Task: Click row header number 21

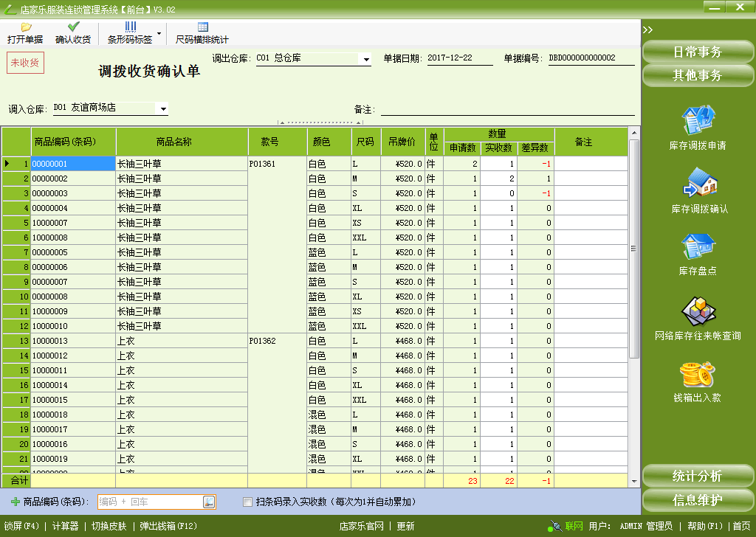Action: 16,459
